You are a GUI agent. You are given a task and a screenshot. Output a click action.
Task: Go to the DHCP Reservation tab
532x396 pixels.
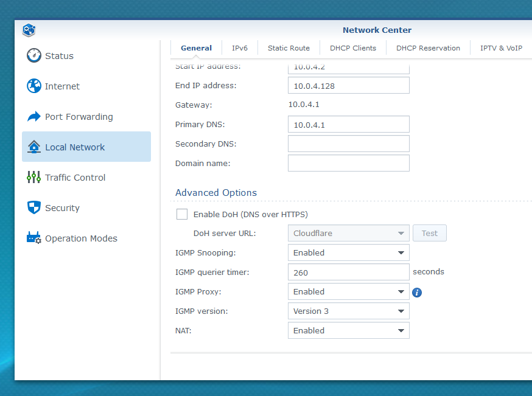click(428, 48)
